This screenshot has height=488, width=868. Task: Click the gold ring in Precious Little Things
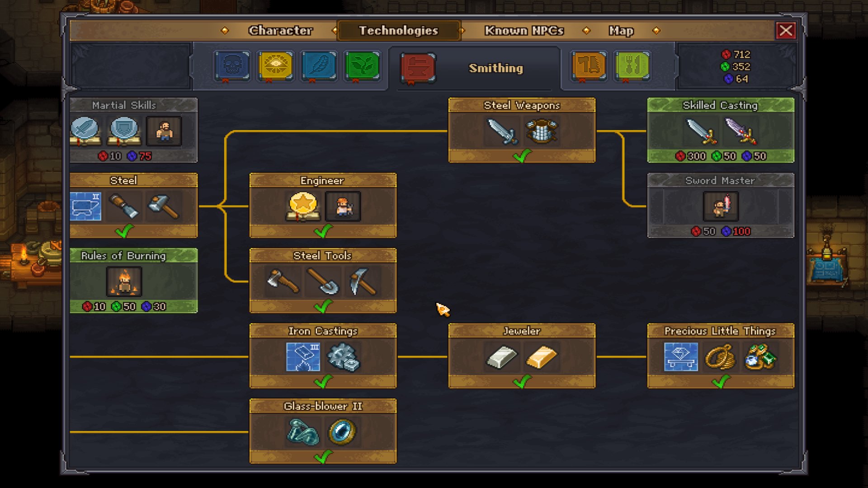point(721,357)
